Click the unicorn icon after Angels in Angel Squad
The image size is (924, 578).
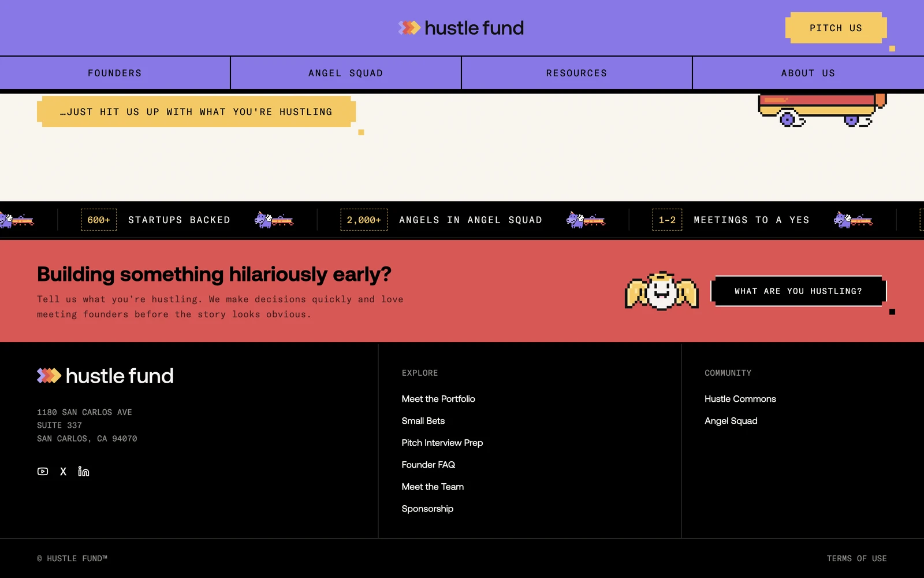[x=586, y=220]
